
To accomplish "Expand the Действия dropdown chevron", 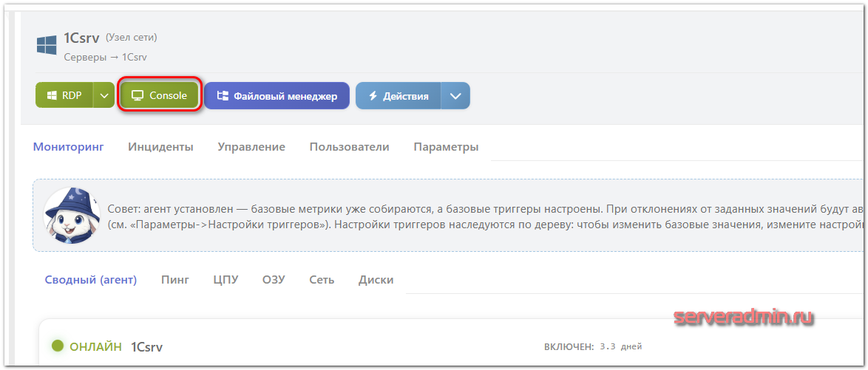I will tap(455, 96).
